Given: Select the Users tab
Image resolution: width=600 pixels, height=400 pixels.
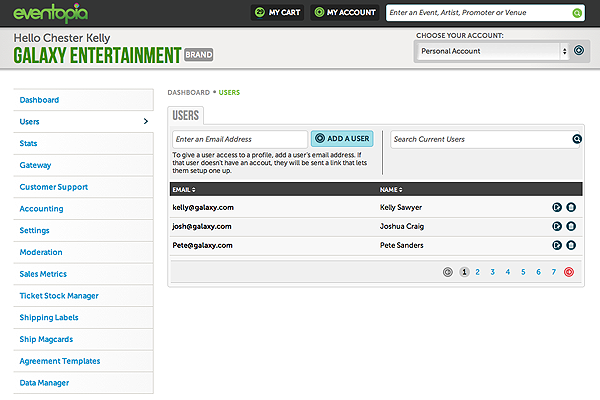Looking at the screenshot, I should coord(186,115).
